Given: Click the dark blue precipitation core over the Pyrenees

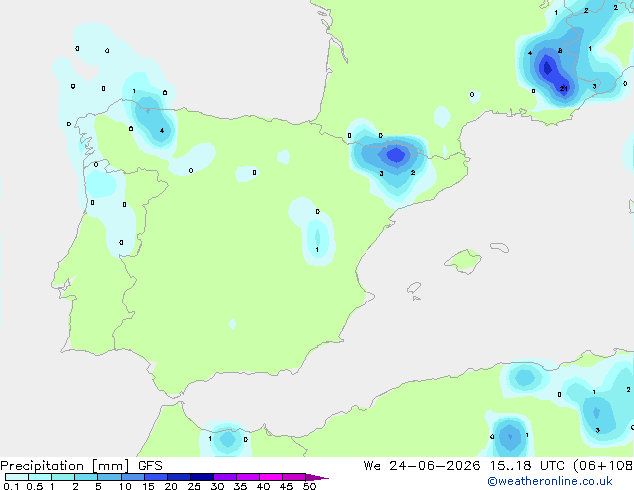Looking at the screenshot, I should [x=396, y=155].
